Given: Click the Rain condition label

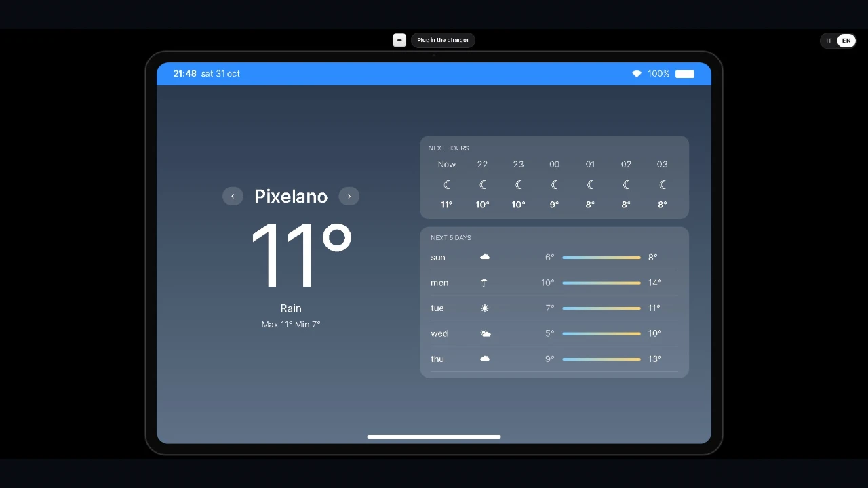Looking at the screenshot, I should click(x=291, y=308).
